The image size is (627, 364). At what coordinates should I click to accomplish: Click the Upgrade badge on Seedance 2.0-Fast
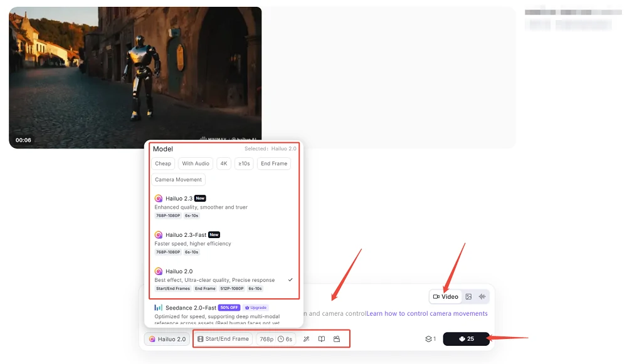256,308
